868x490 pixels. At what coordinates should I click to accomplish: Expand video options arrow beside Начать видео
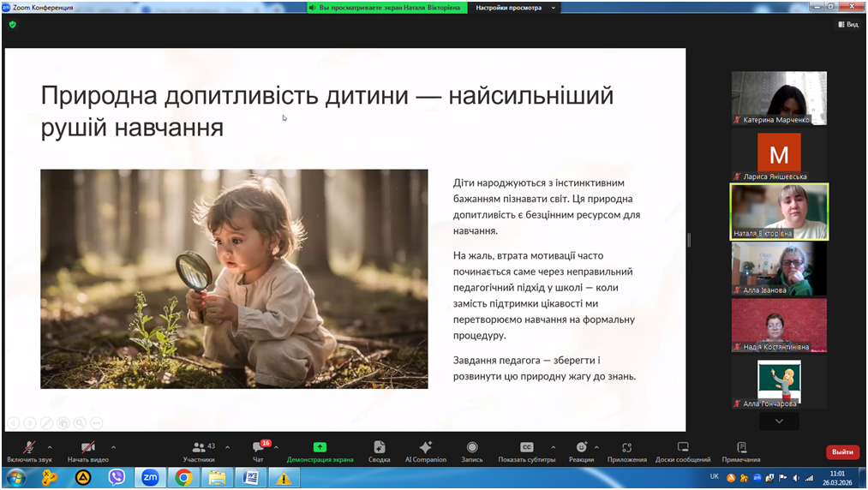(x=113, y=447)
